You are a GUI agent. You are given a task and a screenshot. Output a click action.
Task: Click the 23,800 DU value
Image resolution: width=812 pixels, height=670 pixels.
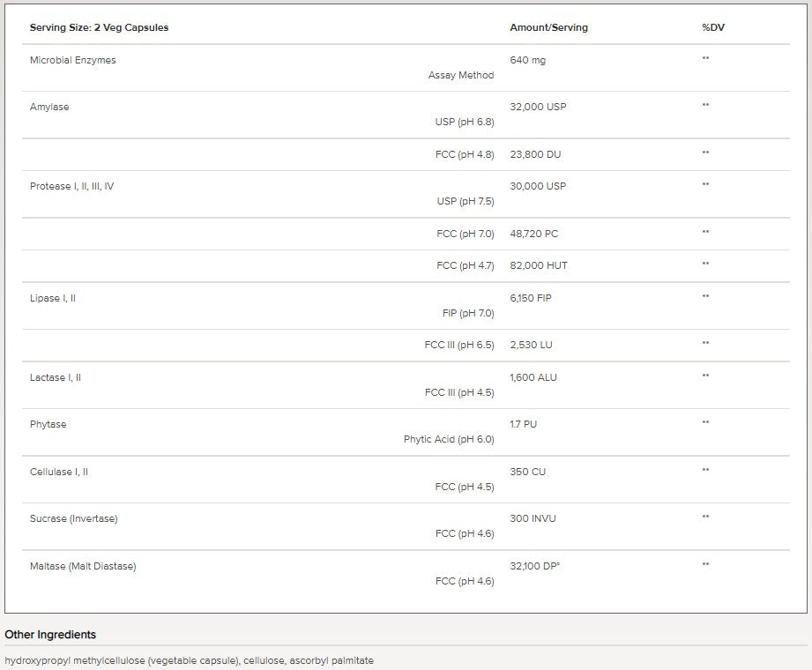click(535, 154)
